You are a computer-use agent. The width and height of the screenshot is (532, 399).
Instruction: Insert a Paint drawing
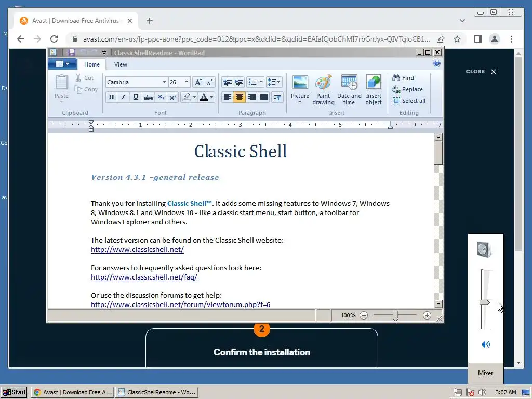coord(323,89)
